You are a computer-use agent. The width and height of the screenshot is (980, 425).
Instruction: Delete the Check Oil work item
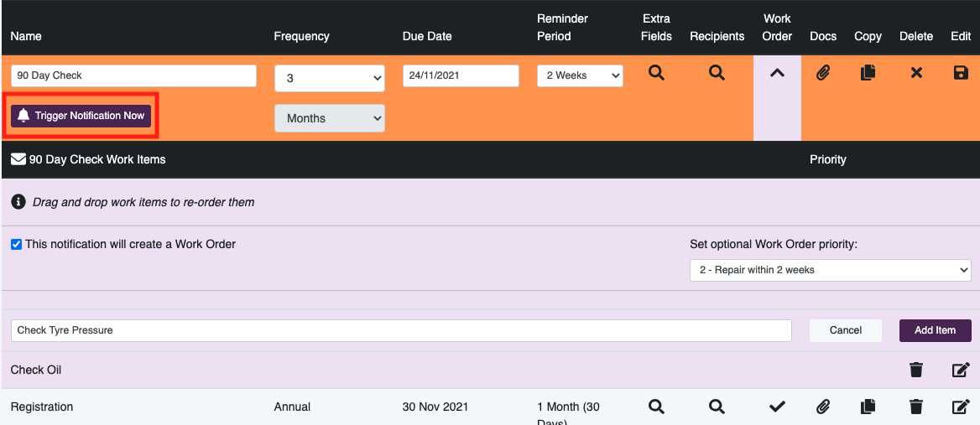click(916, 370)
